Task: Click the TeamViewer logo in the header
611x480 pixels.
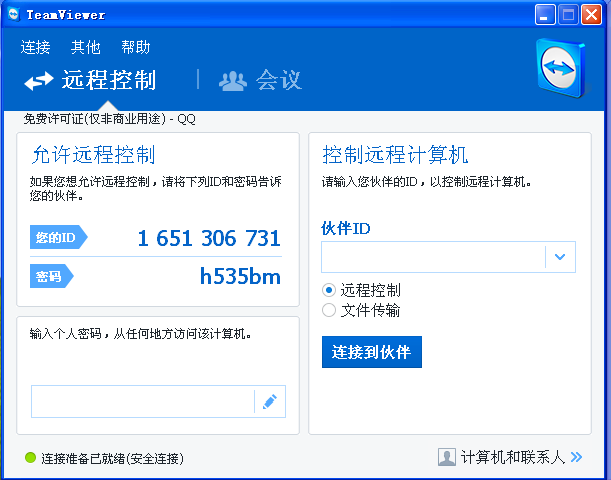Action: [561, 68]
